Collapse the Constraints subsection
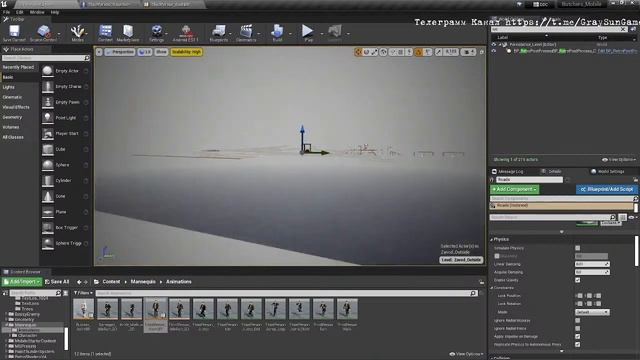Screen dimensions: 640x360 pos(491,288)
